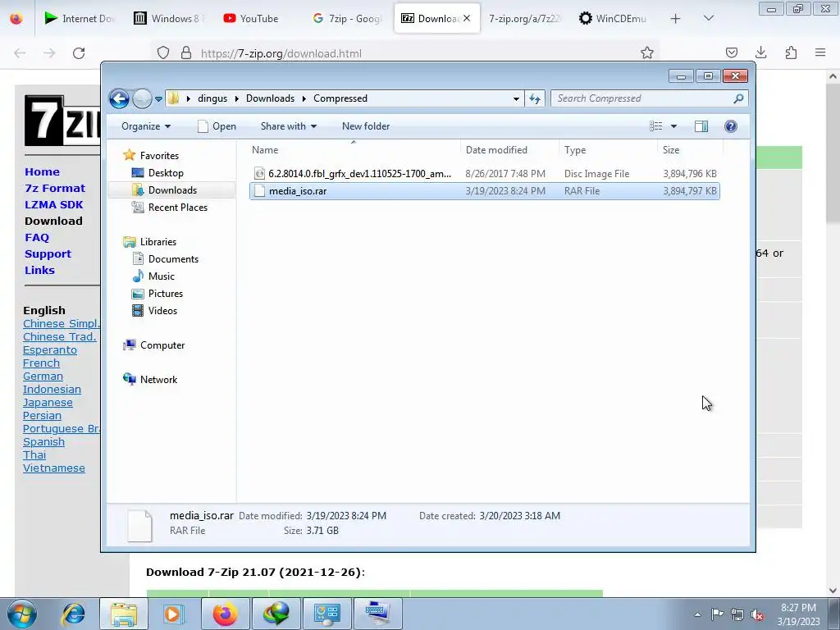Open Downloads in the navigation pane
Screen dimensions: 840x630
(172, 190)
